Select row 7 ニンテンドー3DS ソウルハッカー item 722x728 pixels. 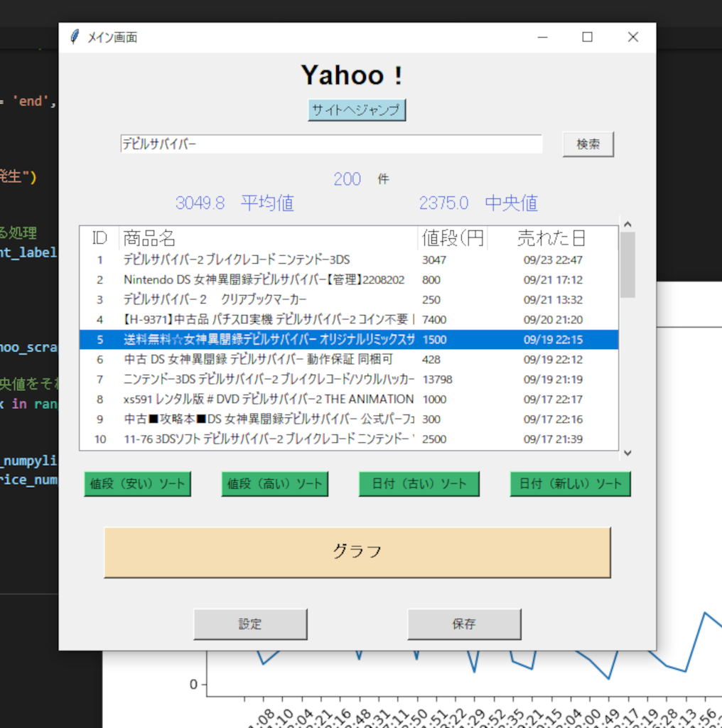click(x=349, y=380)
